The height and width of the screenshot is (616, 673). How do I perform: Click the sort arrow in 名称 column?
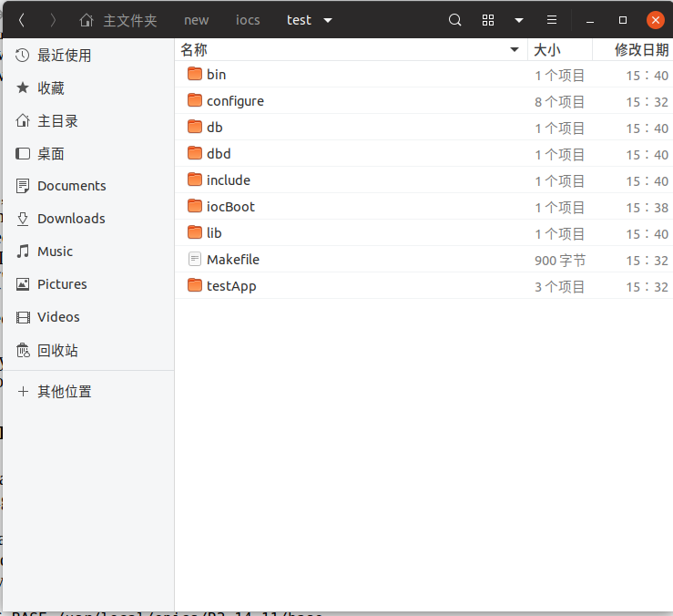click(x=515, y=49)
